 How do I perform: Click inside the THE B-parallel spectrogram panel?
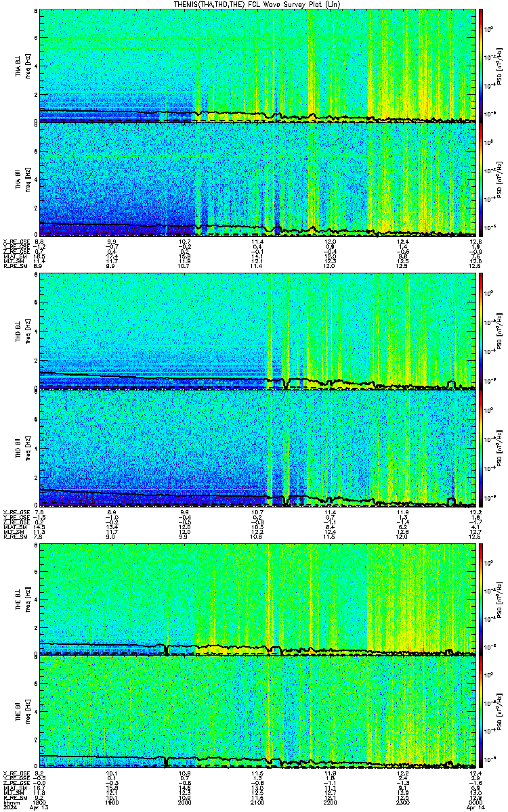pyautogui.click(x=258, y=712)
